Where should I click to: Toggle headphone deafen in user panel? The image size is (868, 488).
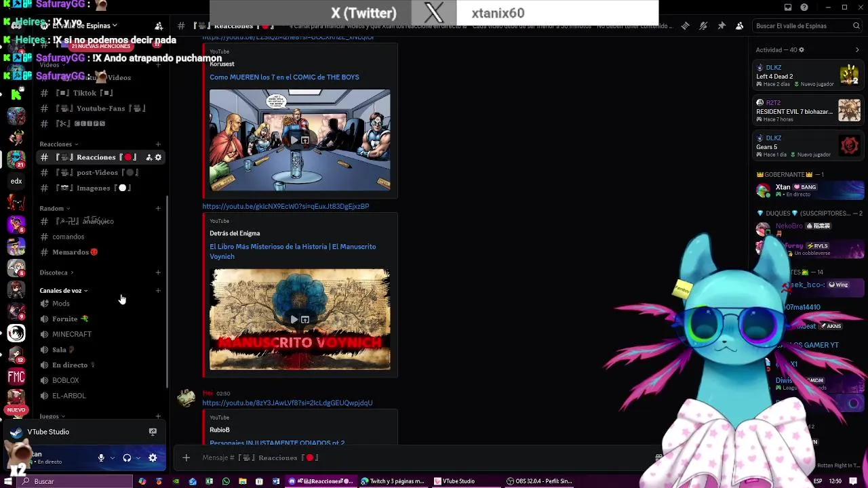(127, 458)
